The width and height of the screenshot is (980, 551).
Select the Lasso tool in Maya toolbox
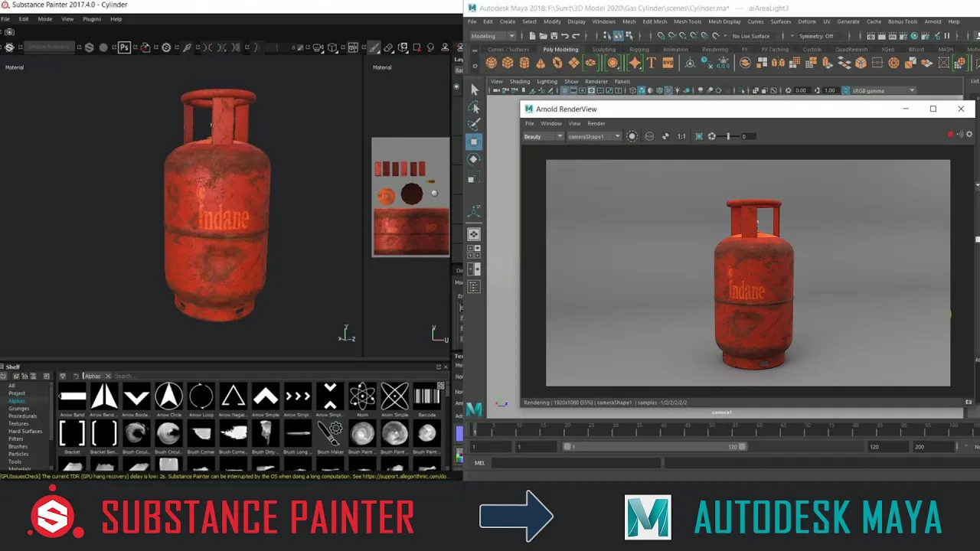pos(474,107)
